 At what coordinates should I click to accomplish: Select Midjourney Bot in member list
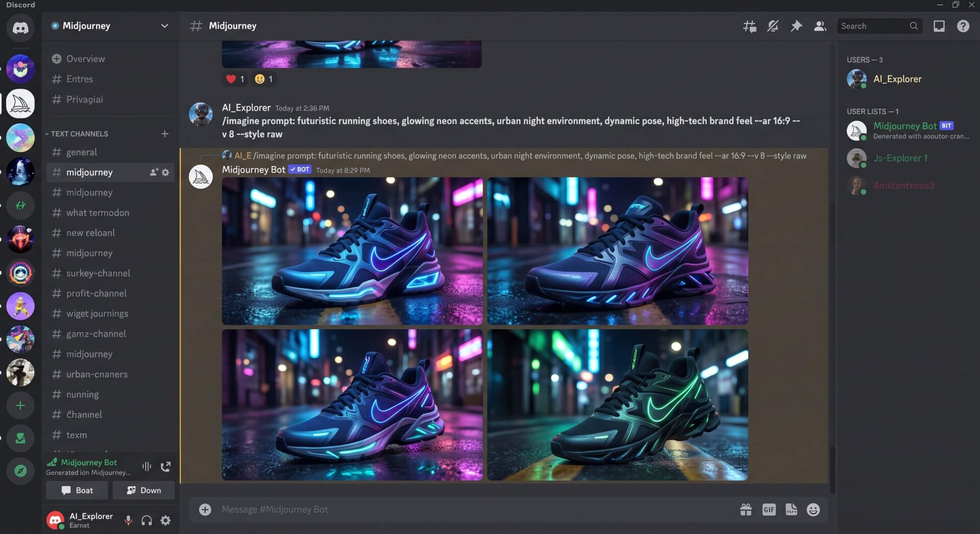click(x=909, y=131)
